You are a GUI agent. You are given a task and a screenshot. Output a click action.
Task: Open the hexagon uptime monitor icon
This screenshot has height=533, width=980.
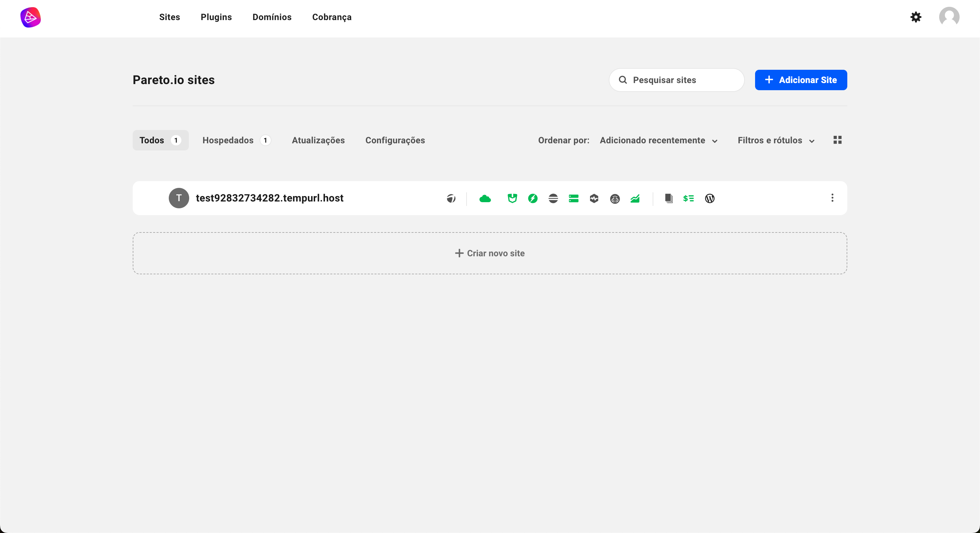tap(594, 198)
